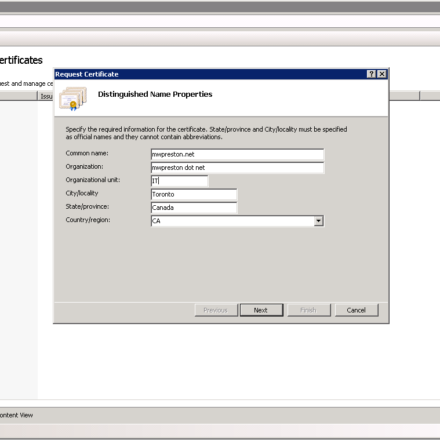Click the disabled Finish button
This screenshot has height=440, width=440.
309,310
